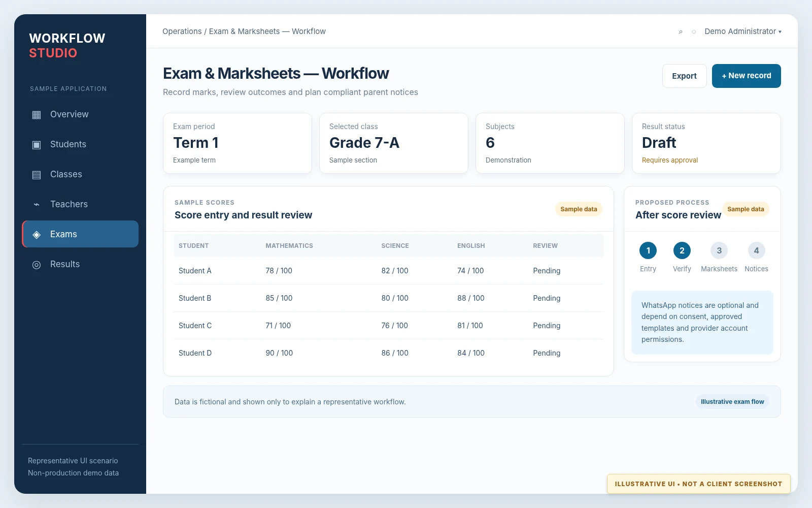Click the REVIEW column header
The image size is (812, 508).
[x=545, y=246]
